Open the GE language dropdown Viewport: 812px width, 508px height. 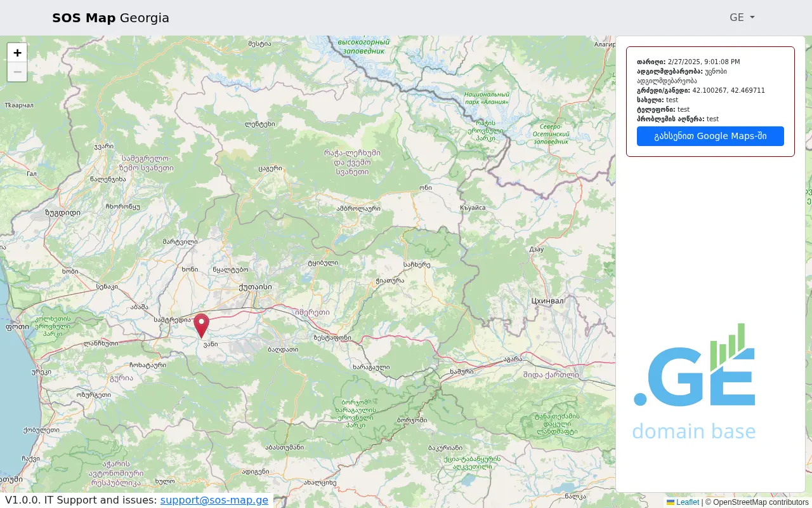742,18
